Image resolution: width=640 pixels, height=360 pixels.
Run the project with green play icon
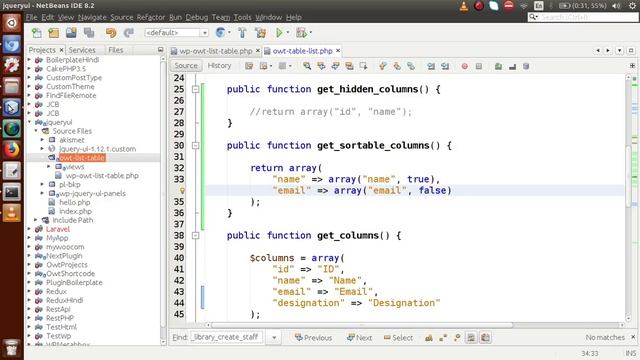279,33
